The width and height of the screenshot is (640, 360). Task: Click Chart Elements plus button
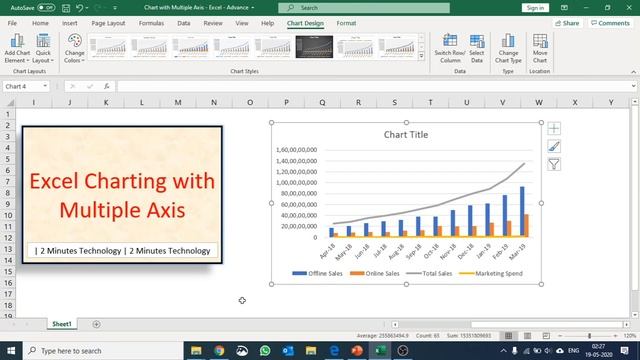tap(554, 129)
